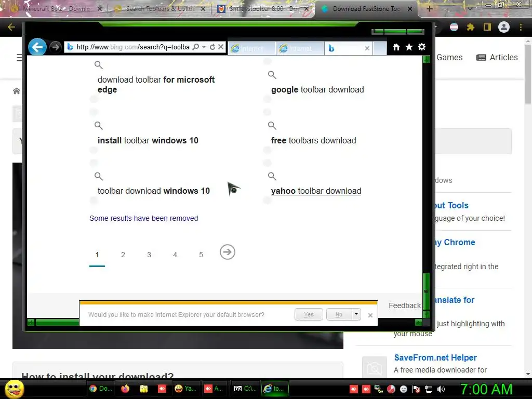532x399 pixels.
Task: Open Chrome profile avatar
Action: [504, 27]
